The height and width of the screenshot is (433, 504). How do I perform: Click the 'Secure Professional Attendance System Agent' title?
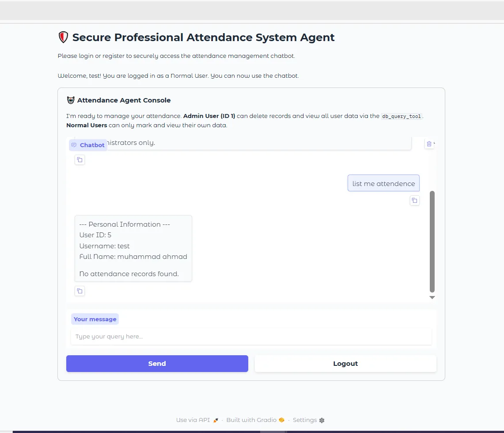203,37
